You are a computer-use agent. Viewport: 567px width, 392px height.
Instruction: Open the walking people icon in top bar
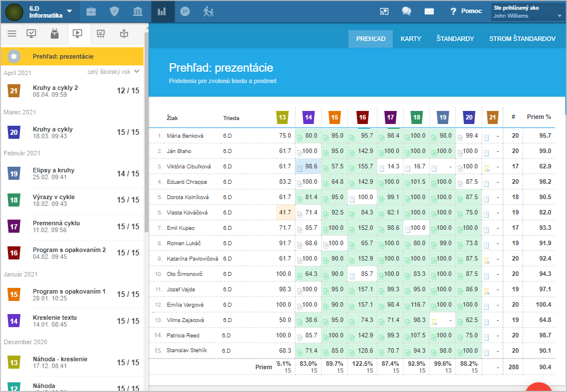point(209,11)
